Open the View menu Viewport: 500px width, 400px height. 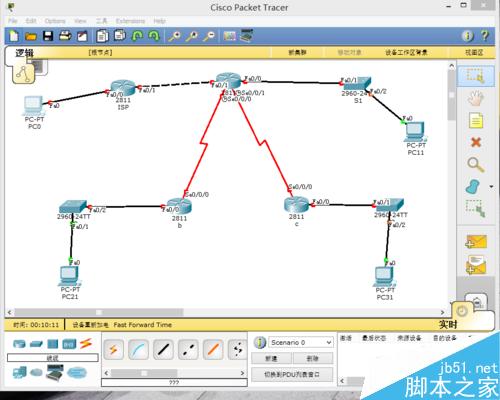point(80,21)
